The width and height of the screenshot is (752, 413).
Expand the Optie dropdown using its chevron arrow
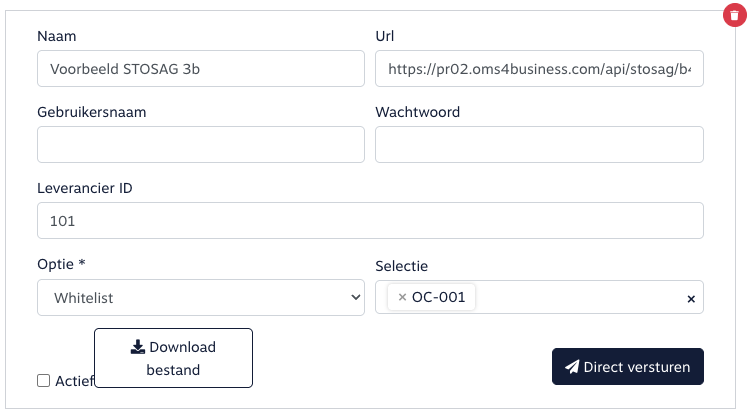(355, 297)
